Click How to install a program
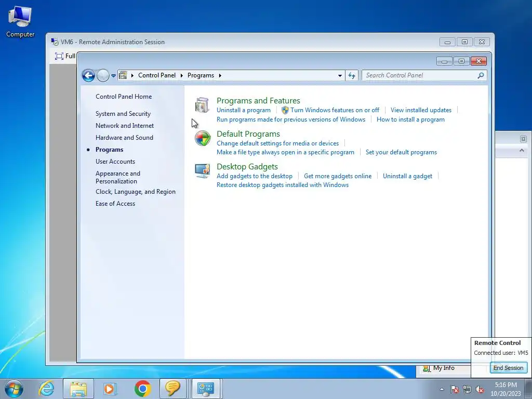 coord(410,119)
